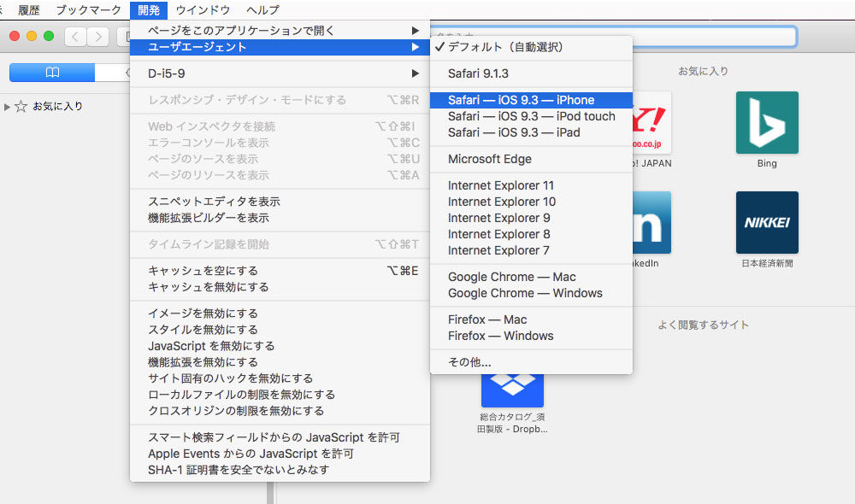Click the Safari forward arrow button
Screen dimensions: 855x504
pyautogui.click(x=97, y=37)
